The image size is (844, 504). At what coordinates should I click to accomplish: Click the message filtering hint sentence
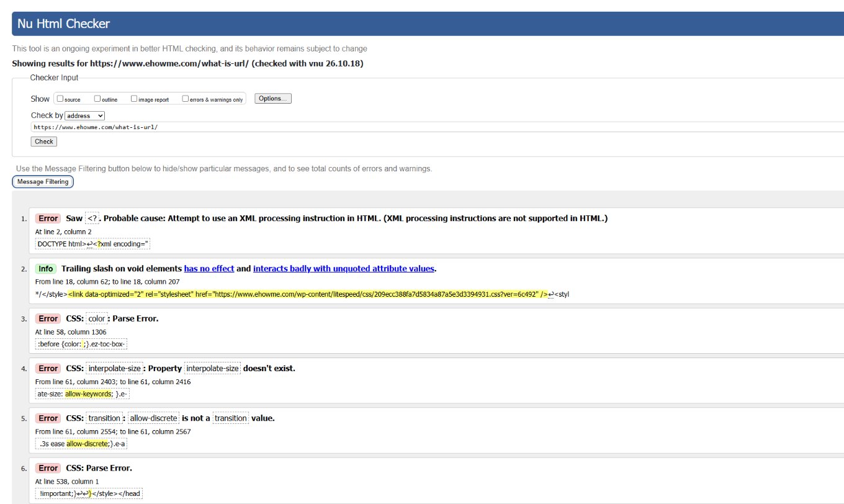pos(224,169)
